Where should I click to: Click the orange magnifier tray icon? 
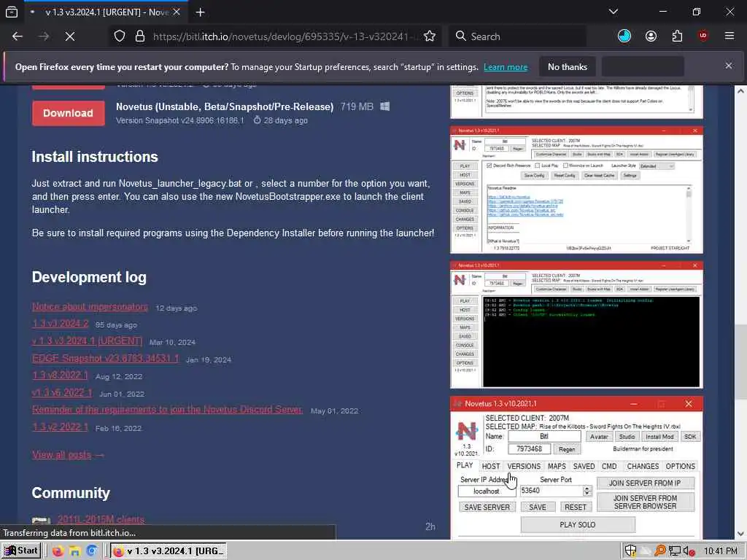pos(659,551)
